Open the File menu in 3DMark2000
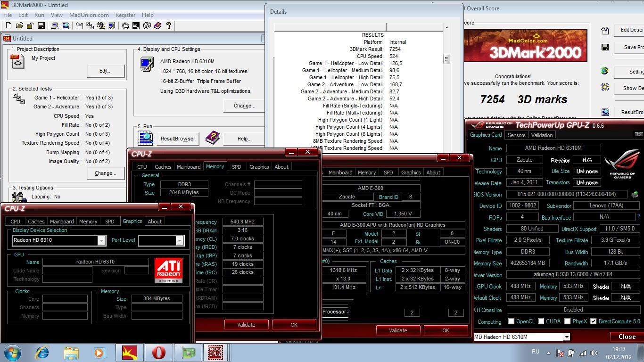 [7, 15]
